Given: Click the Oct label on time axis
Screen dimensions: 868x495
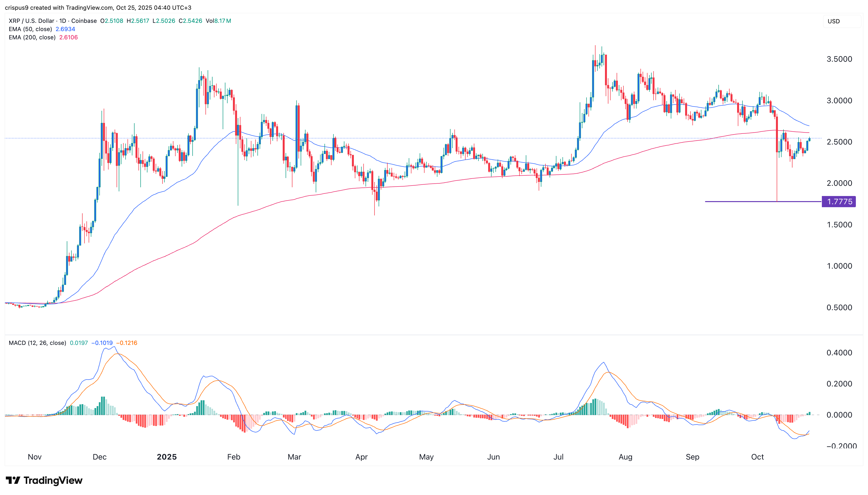Looking at the screenshot, I should 757,457.
